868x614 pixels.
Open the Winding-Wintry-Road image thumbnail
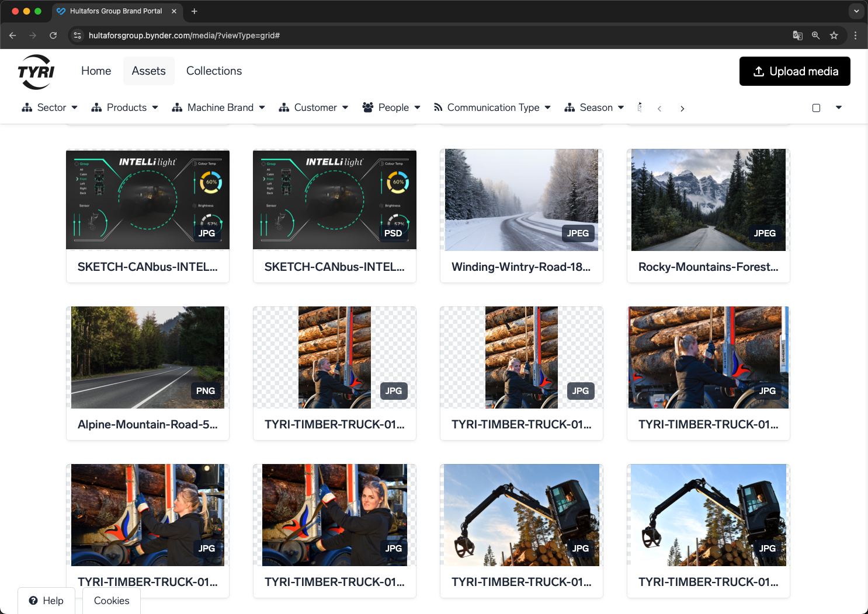[x=521, y=200]
